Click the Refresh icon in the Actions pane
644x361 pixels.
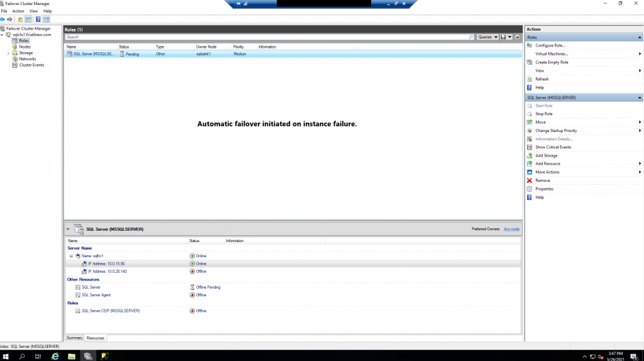pos(530,79)
